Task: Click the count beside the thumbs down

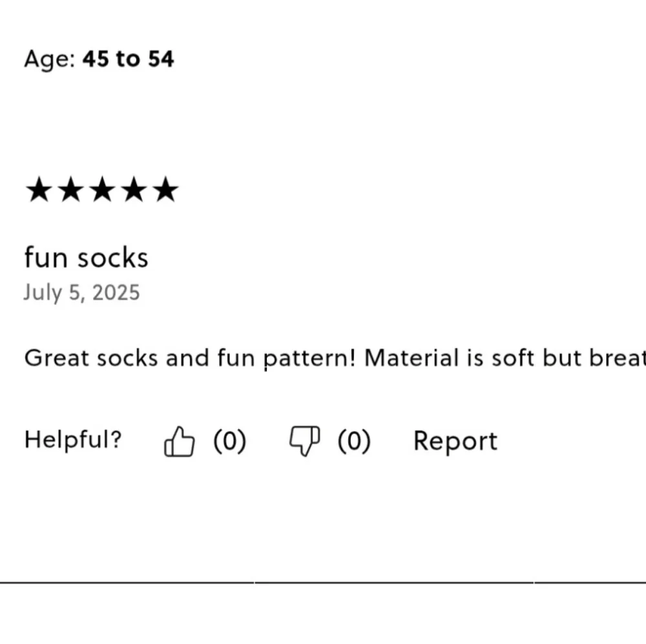Action: (354, 441)
